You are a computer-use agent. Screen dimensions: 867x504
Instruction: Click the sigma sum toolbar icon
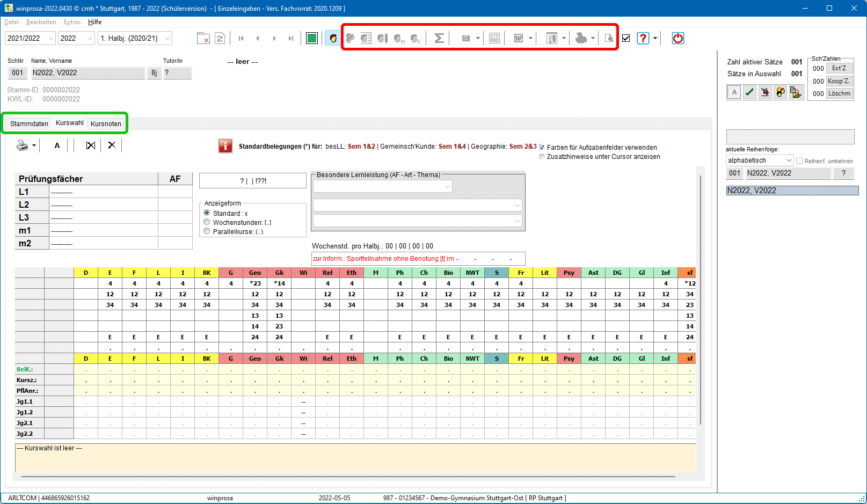[x=439, y=38]
